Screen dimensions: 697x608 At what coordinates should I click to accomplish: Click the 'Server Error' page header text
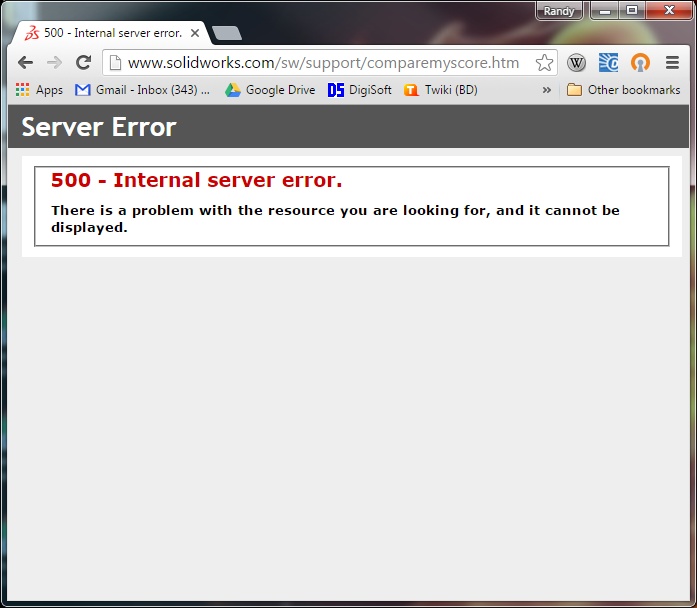(99, 127)
